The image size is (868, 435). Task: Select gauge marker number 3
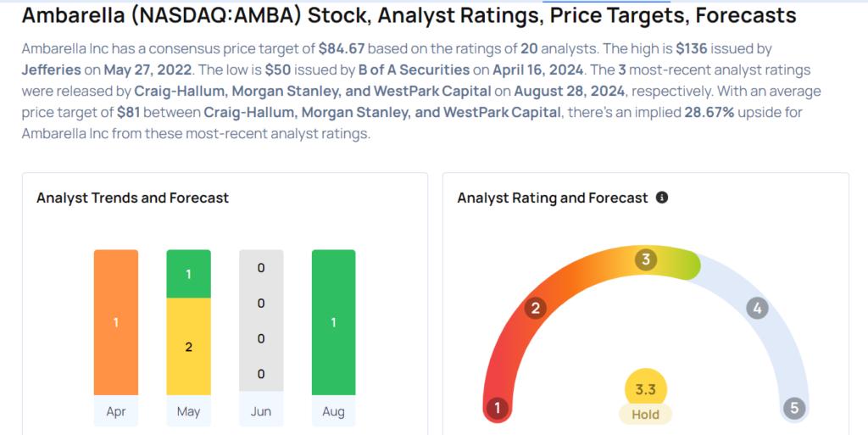645,259
